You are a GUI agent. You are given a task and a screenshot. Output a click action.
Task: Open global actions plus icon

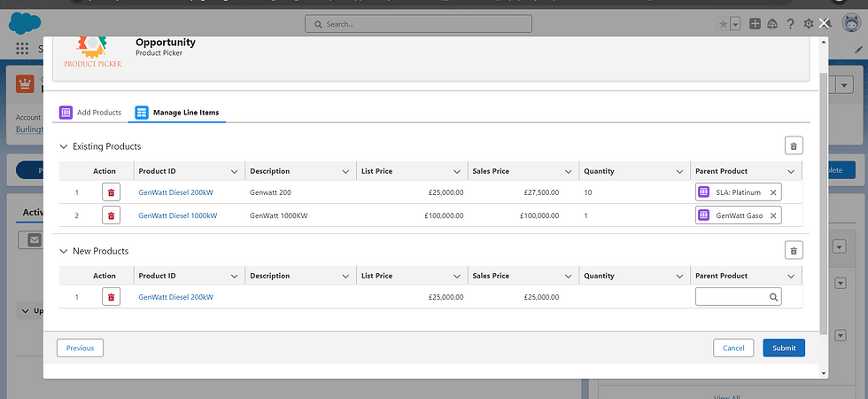click(755, 24)
